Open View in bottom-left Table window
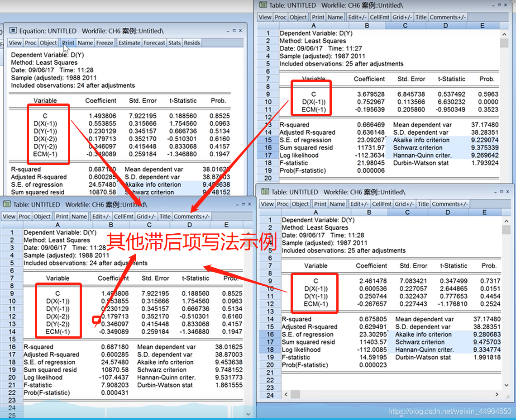 point(9,216)
